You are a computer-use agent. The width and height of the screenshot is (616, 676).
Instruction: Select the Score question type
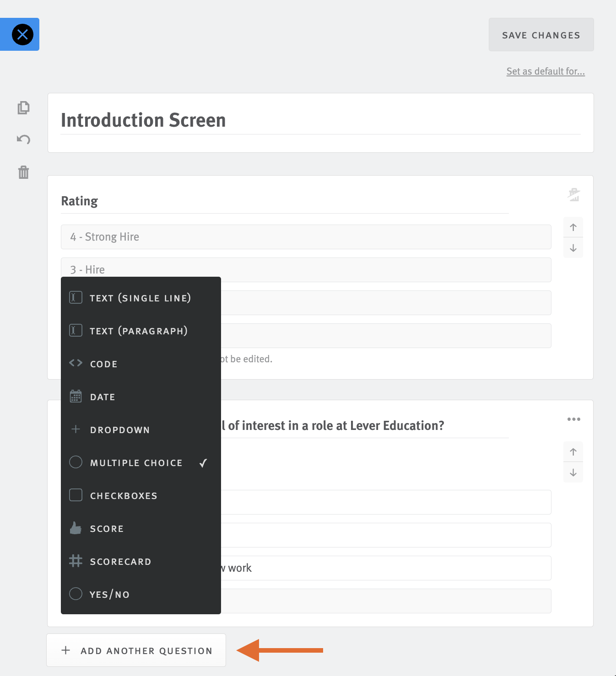pos(107,528)
